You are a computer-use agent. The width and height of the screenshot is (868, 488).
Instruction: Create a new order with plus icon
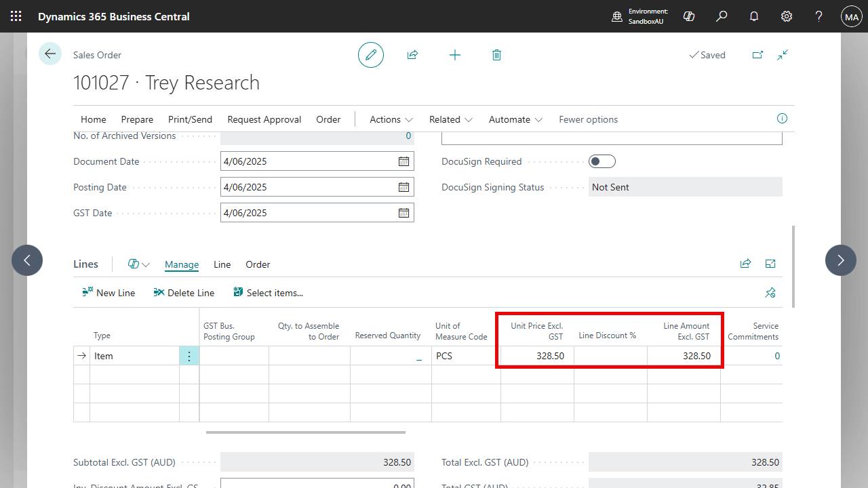tap(455, 55)
